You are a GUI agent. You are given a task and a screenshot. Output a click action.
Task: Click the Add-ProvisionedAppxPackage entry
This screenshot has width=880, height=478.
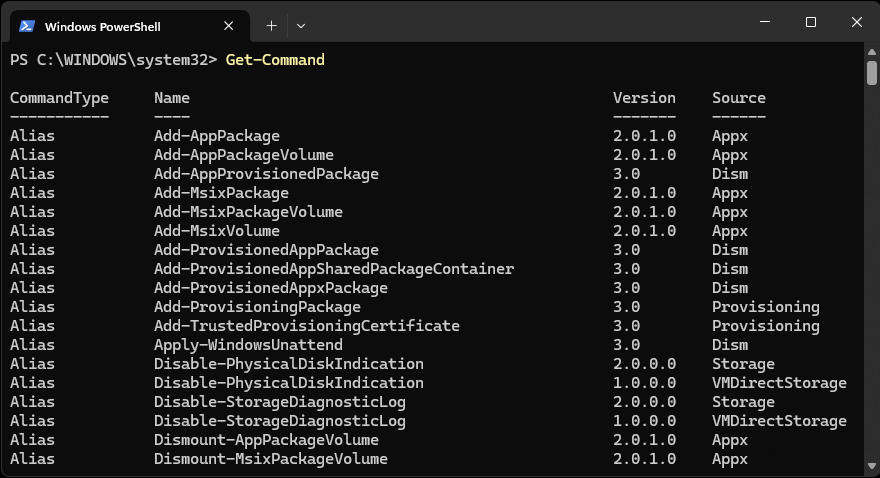pos(271,288)
